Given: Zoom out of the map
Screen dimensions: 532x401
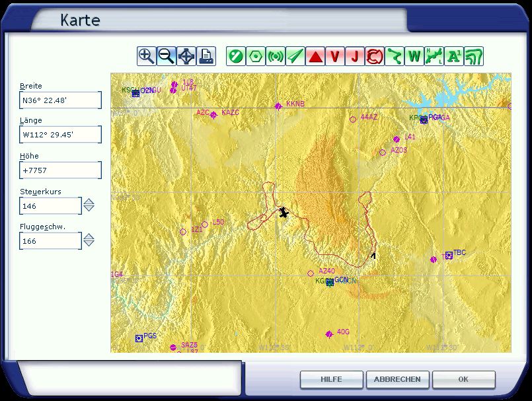Looking at the screenshot, I should [x=167, y=56].
